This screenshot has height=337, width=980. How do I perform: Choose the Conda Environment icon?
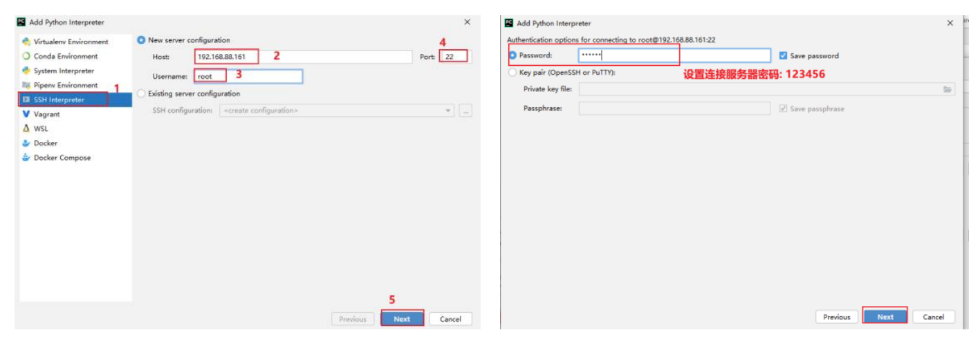coord(26,56)
